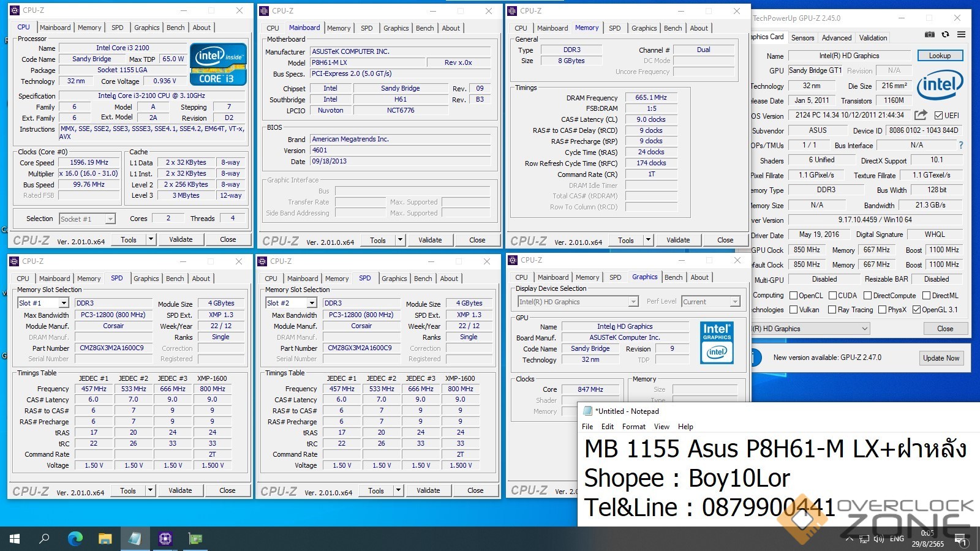Click the Update Now button

click(941, 358)
